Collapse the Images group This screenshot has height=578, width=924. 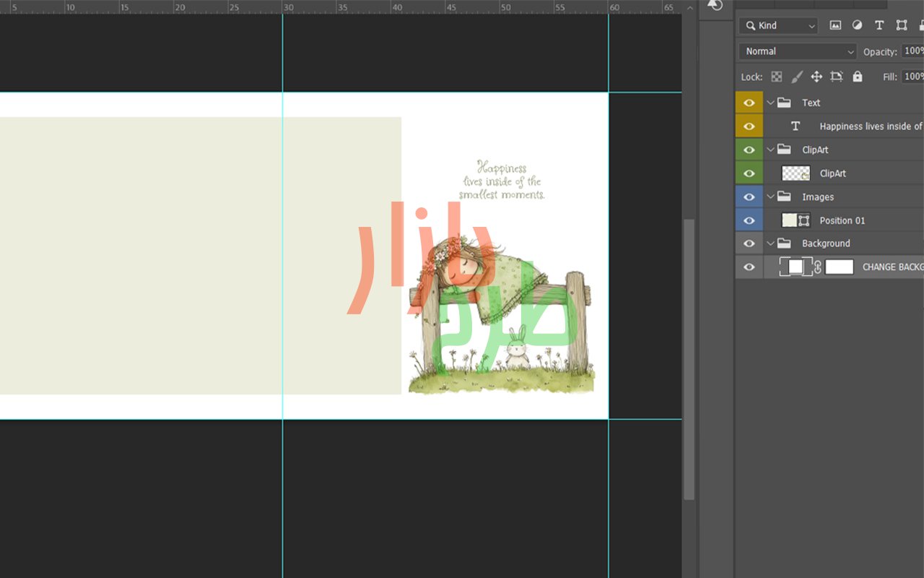(x=770, y=197)
